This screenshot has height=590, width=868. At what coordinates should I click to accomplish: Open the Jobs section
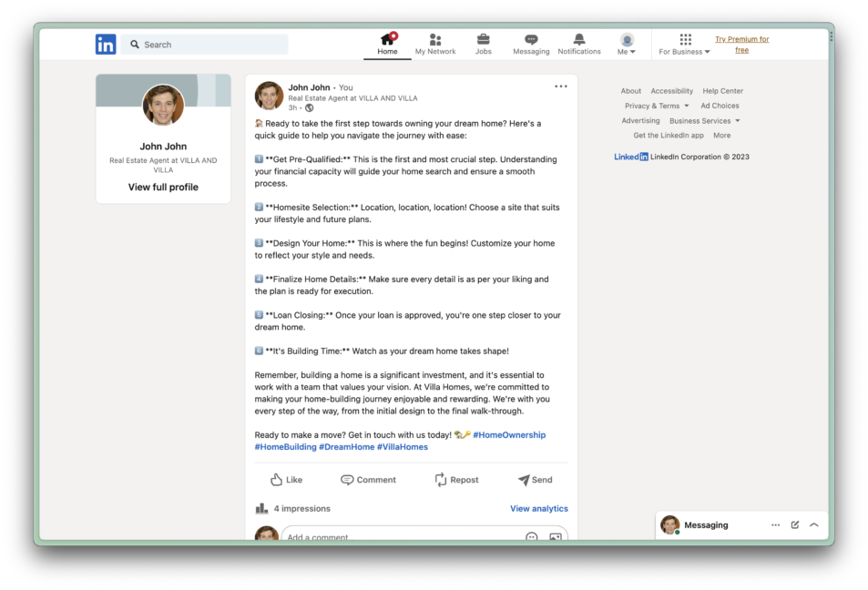click(484, 43)
